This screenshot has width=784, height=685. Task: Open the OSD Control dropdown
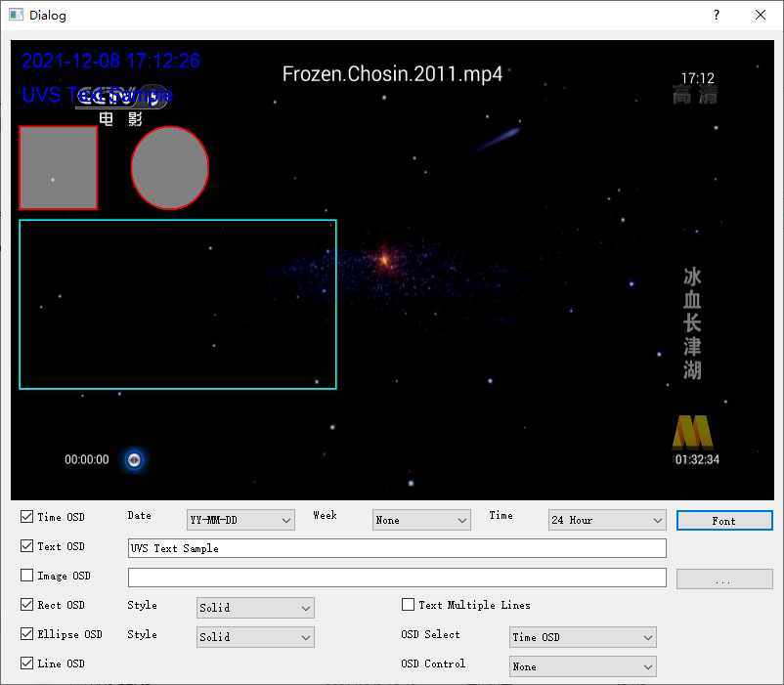click(583, 665)
